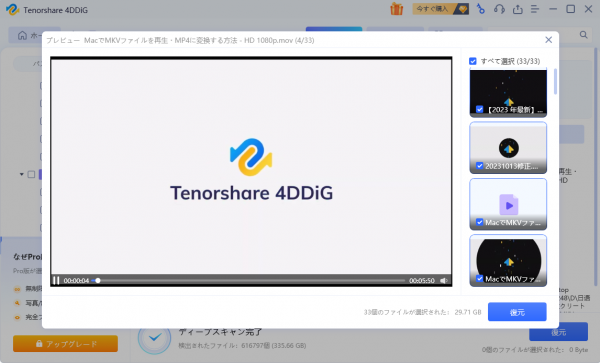Click the key/register icon in title bar
The width and height of the screenshot is (600, 363).
(481, 9)
